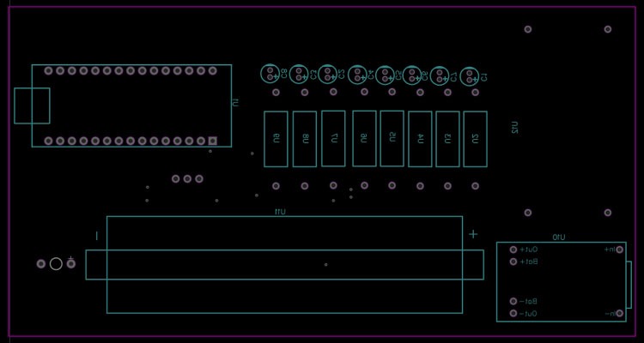Click the U9 rectangular IC footprint

(x=276, y=139)
